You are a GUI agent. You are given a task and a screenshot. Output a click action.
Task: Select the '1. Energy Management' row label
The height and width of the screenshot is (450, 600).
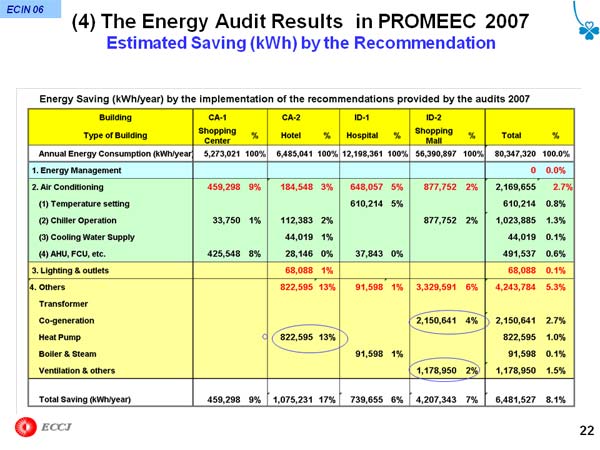coord(77,171)
